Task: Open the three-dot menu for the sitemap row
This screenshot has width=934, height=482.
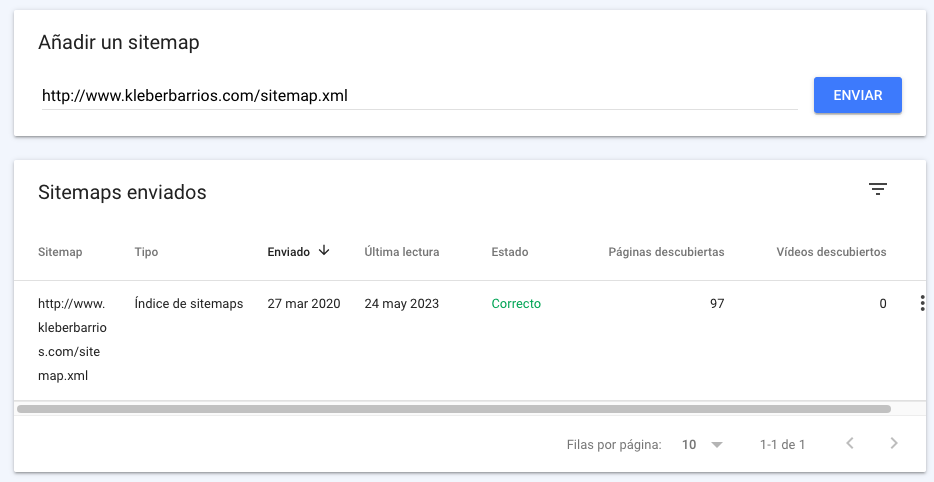Action: (x=921, y=304)
